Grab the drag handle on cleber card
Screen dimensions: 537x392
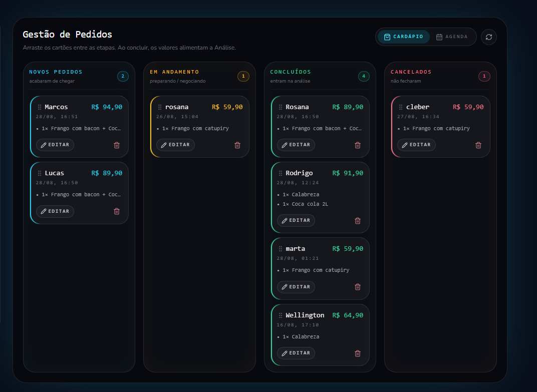[401, 107]
